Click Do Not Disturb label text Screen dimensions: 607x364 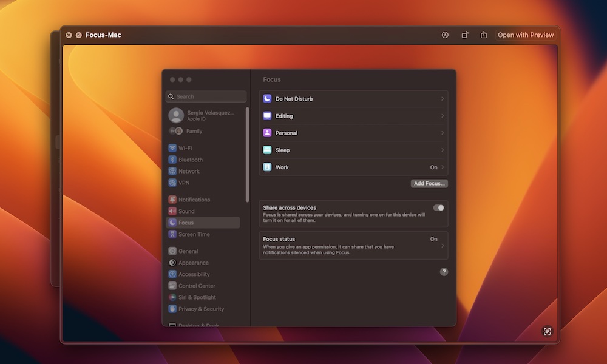(294, 99)
